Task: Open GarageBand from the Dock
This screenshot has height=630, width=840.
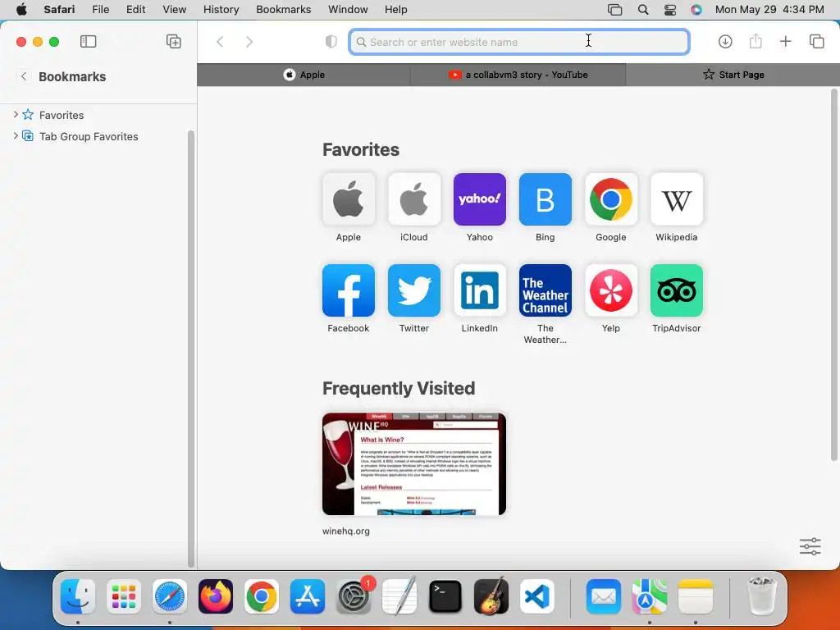Action: (491, 596)
